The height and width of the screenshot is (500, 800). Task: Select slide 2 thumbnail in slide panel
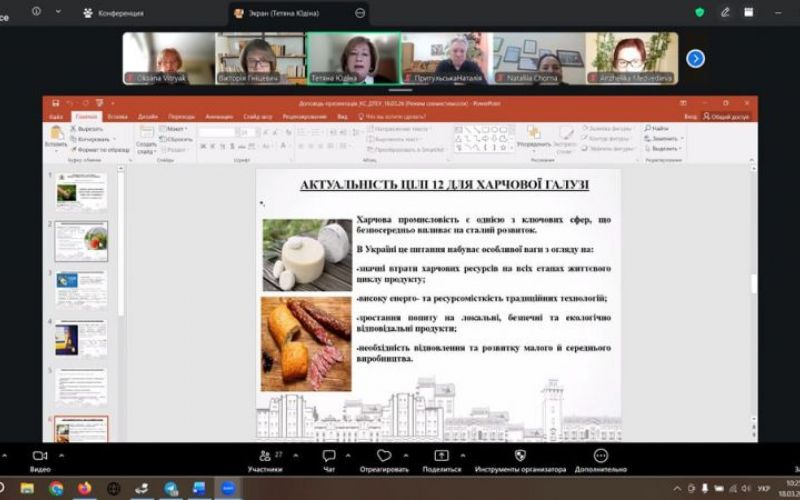(x=81, y=241)
